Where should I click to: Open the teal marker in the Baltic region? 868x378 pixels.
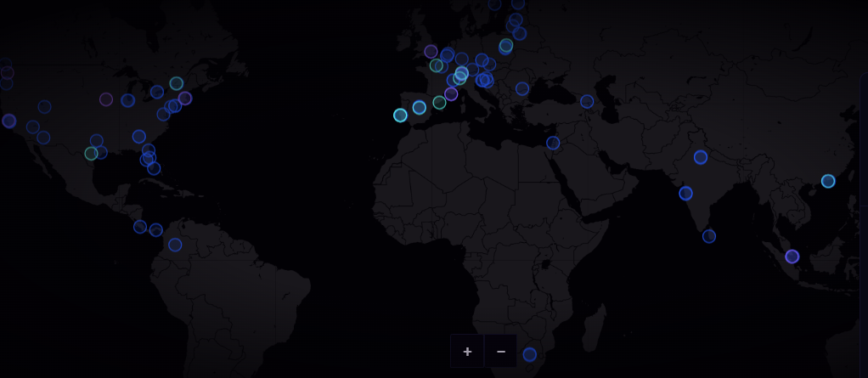(x=506, y=45)
